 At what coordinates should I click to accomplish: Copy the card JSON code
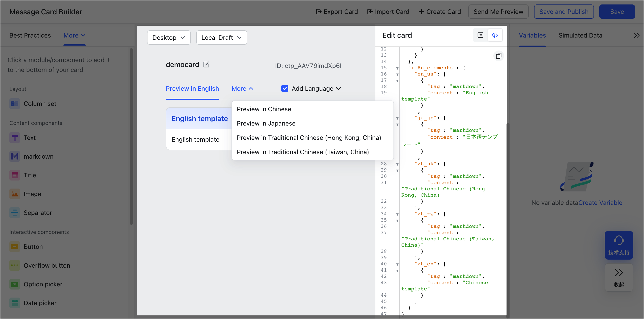tap(499, 56)
